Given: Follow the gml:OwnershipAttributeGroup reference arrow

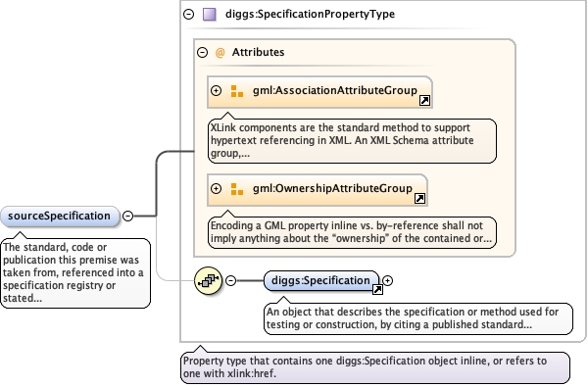Looking at the screenshot, I should pyautogui.click(x=419, y=198).
